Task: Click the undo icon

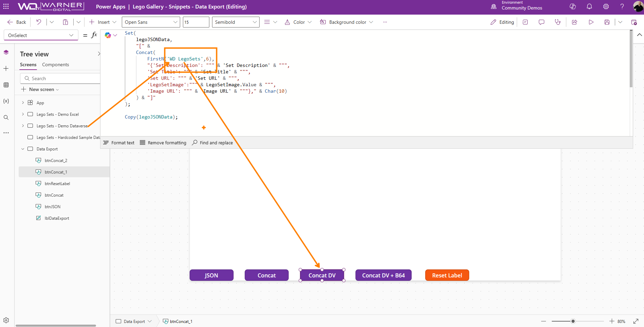Action: click(39, 22)
